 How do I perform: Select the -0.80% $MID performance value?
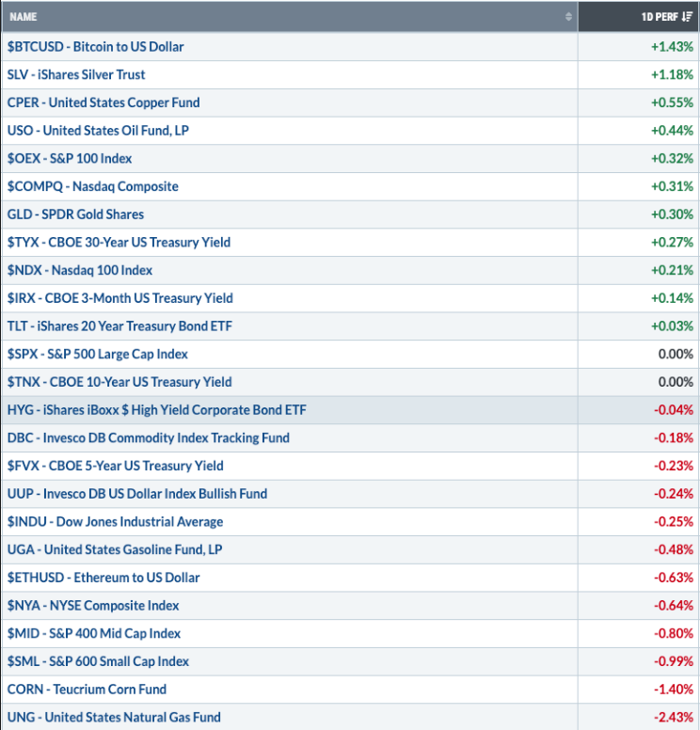tap(674, 633)
